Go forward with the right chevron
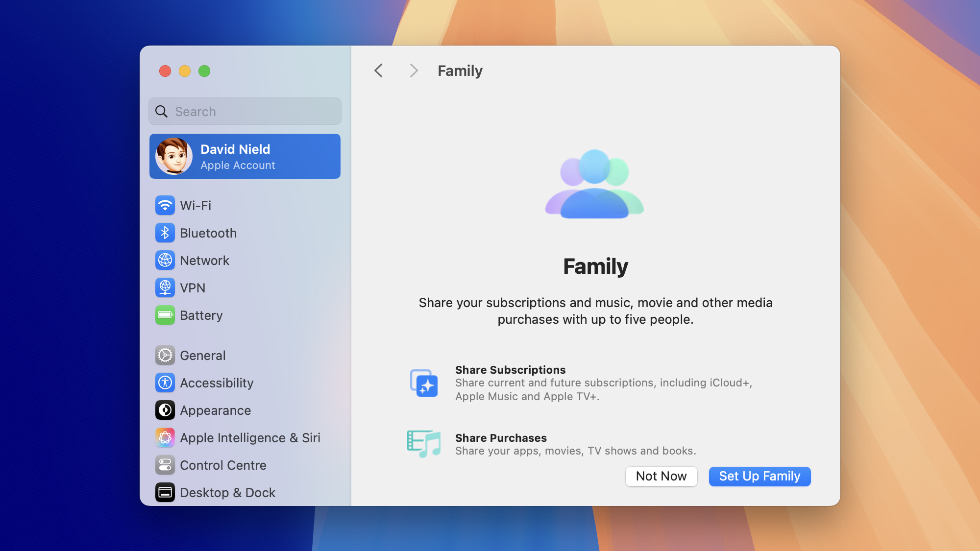This screenshot has height=551, width=980. (x=414, y=71)
